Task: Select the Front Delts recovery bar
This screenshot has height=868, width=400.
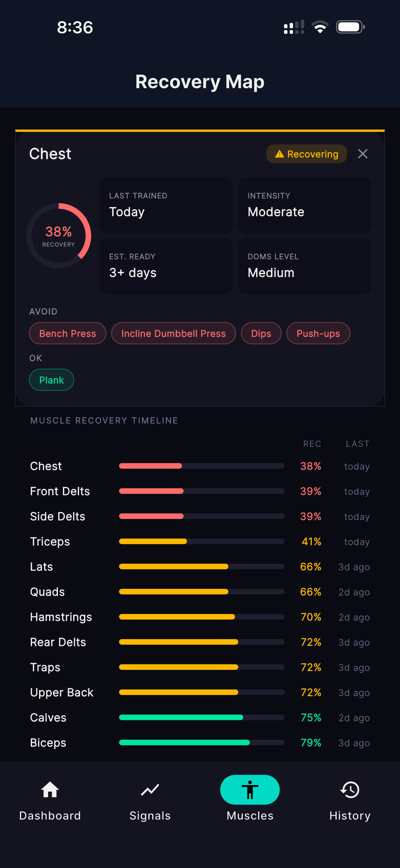Action: pyautogui.click(x=201, y=491)
